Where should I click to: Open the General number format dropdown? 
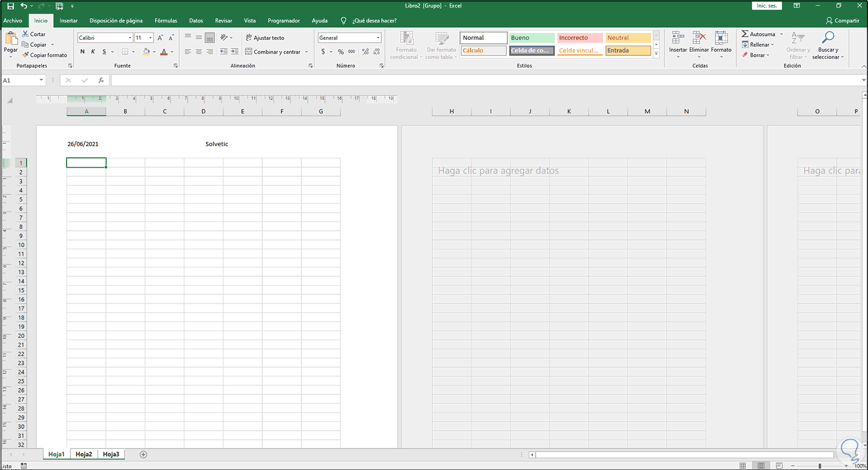(x=378, y=38)
